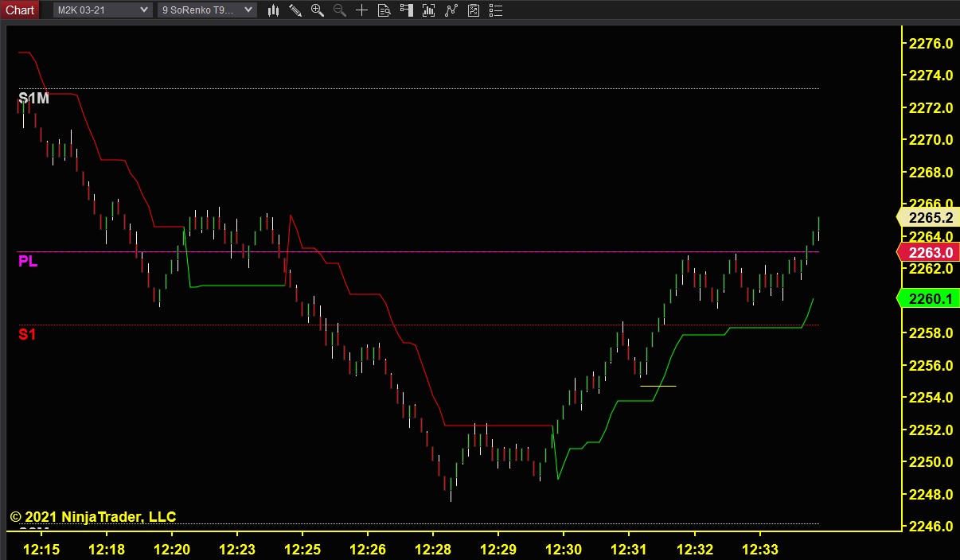Open the M2K 03-21 instrument dropdown
This screenshot has width=960, height=560.
103,10
